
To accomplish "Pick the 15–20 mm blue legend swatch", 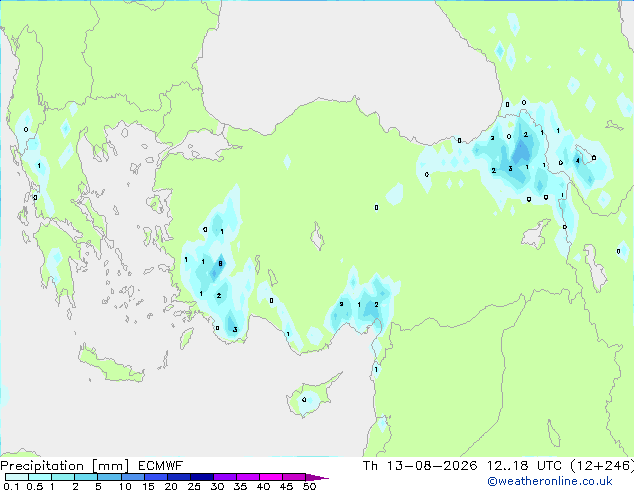I will [156, 477].
